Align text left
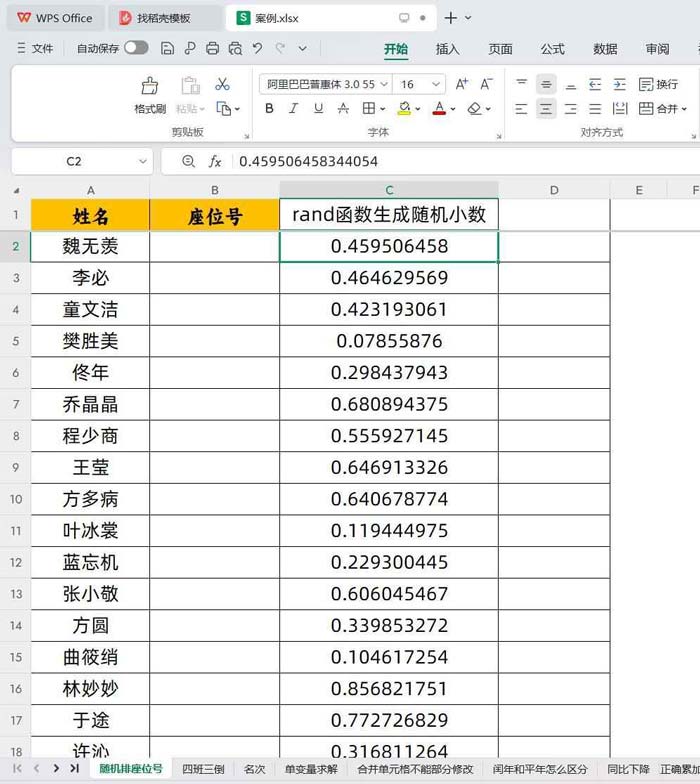This screenshot has width=700, height=784. point(522,108)
